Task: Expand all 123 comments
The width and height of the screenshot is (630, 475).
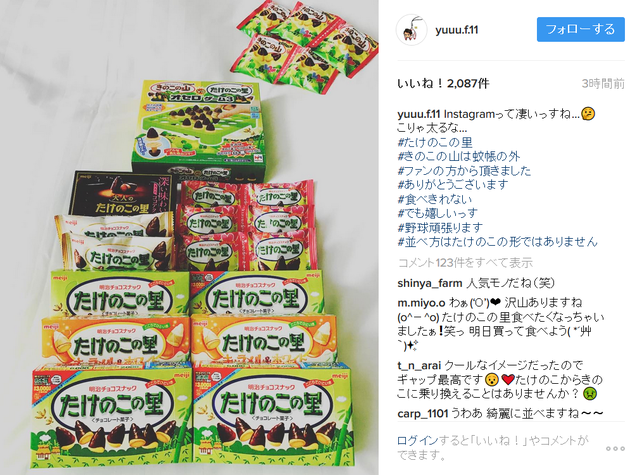Action: (465, 263)
